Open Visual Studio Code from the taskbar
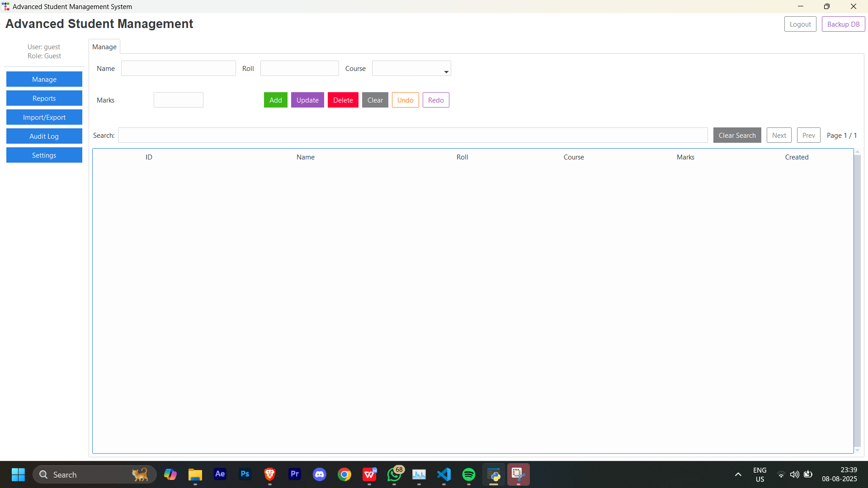868x488 pixels. [x=444, y=474]
